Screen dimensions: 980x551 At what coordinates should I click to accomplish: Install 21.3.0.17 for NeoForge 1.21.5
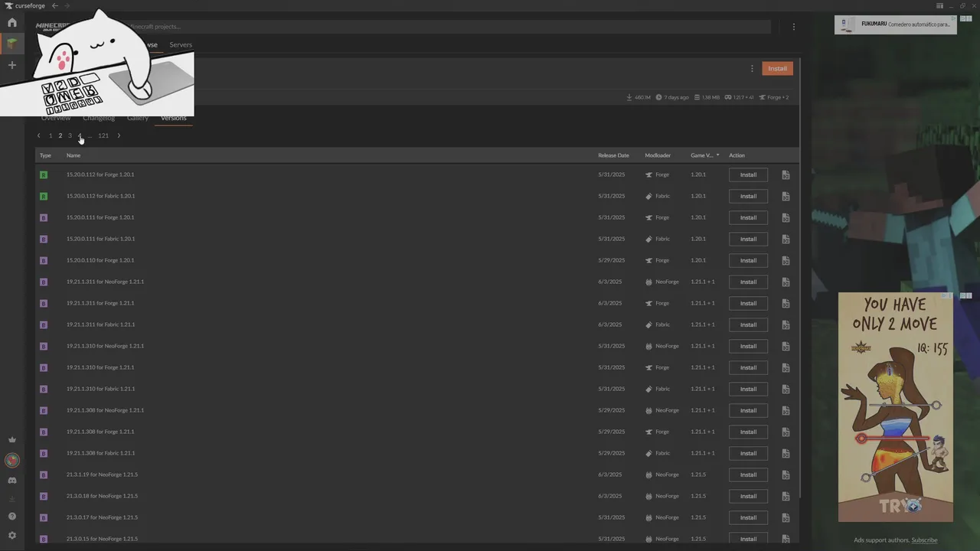pos(748,517)
